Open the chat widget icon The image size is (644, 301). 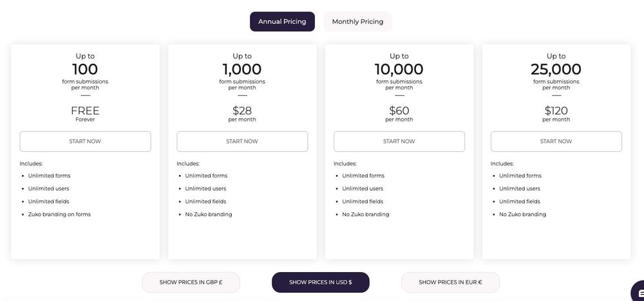point(638,291)
